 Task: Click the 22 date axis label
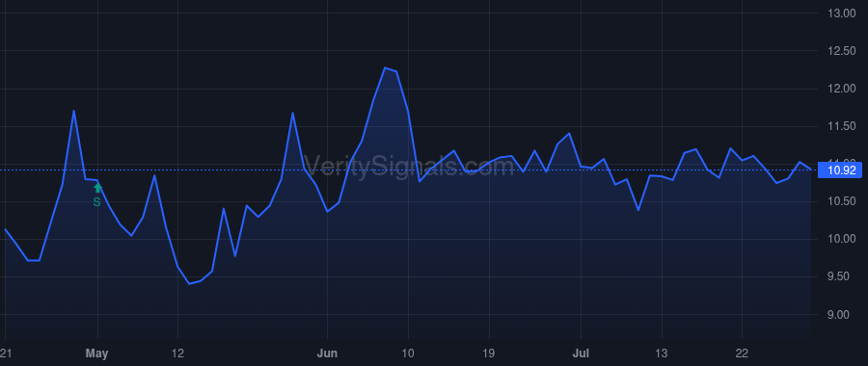(742, 353)
